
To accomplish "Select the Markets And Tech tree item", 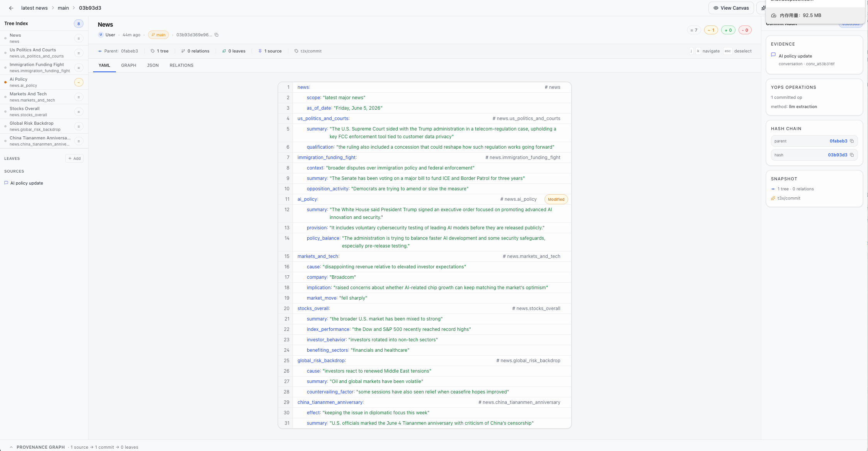I will point(44,97).
